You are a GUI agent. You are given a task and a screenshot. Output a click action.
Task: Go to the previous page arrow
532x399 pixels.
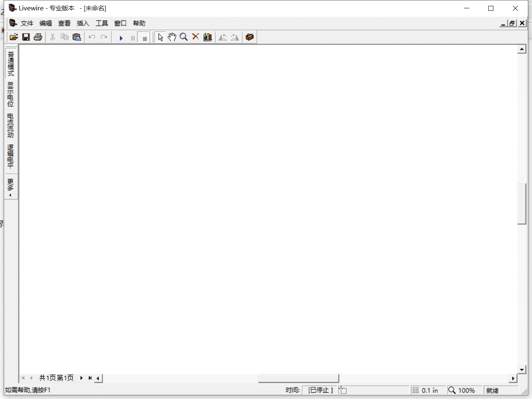[x=31, y=378]
